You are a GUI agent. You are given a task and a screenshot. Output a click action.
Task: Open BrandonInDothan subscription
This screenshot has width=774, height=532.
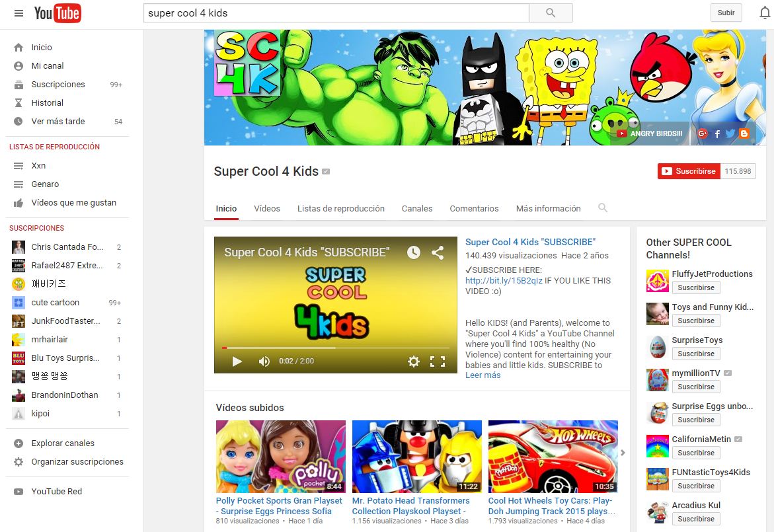(67, 395)
